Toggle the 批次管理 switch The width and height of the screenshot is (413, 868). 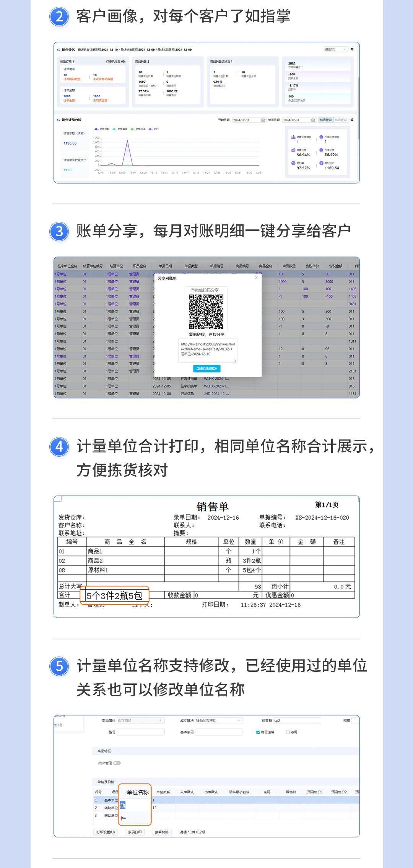coord(117,763)
